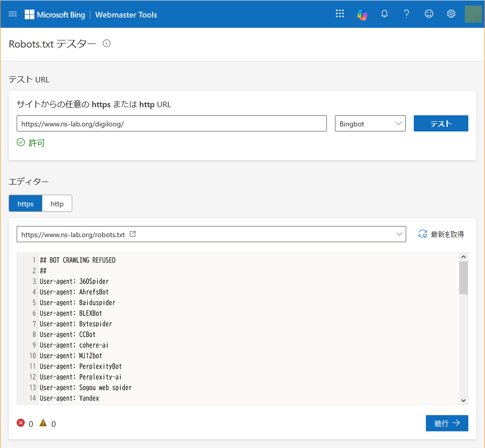This screenshot has width=485, height=448.
Task: Open the Copilot icon
Action: pyautogui.click(x=362, y=14)
